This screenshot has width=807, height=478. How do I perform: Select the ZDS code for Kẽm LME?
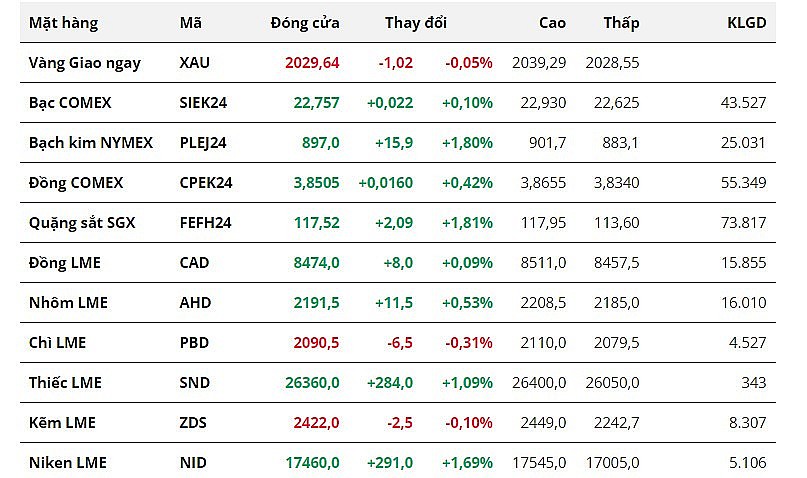194,423
